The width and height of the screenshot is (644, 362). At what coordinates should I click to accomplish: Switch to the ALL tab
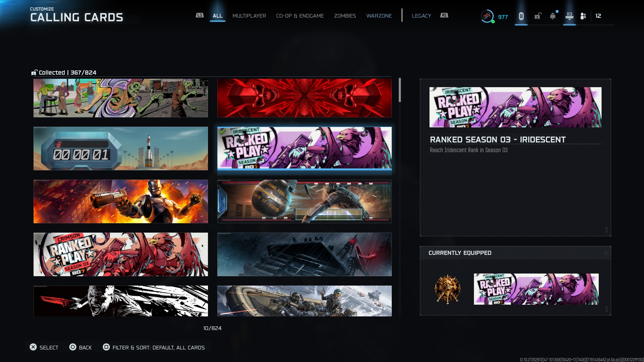coord(218,16)
